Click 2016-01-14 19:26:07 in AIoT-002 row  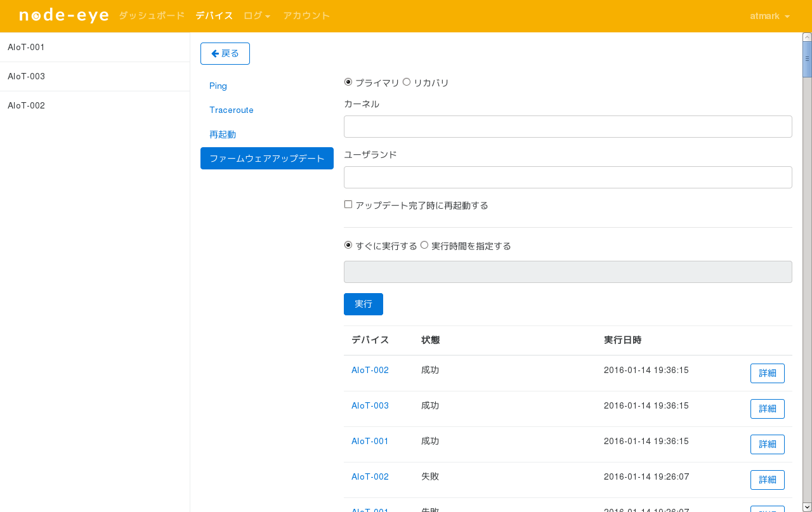(646, 476)
